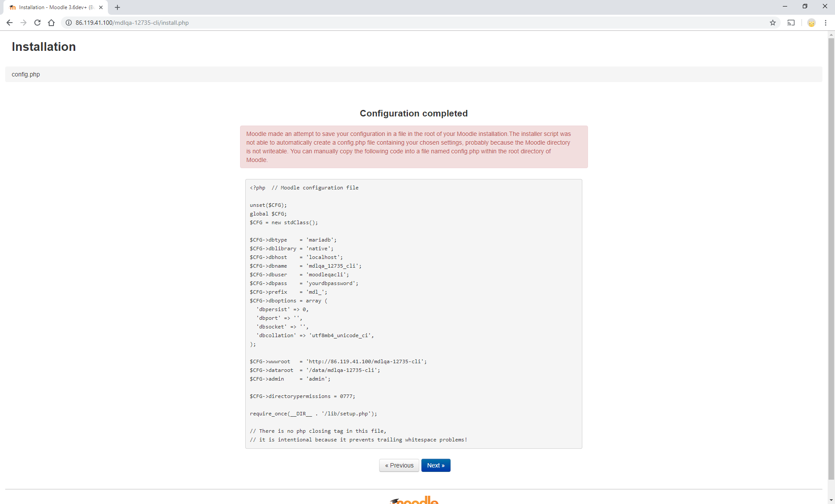Viewport: 835px width, 504px height.
Task: Bookmark this page with the star icon
Action: (773, 23)
